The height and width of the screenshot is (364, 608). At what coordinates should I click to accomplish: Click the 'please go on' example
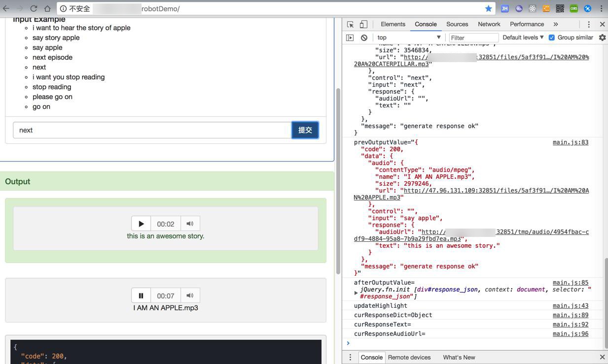pos(52,97)
